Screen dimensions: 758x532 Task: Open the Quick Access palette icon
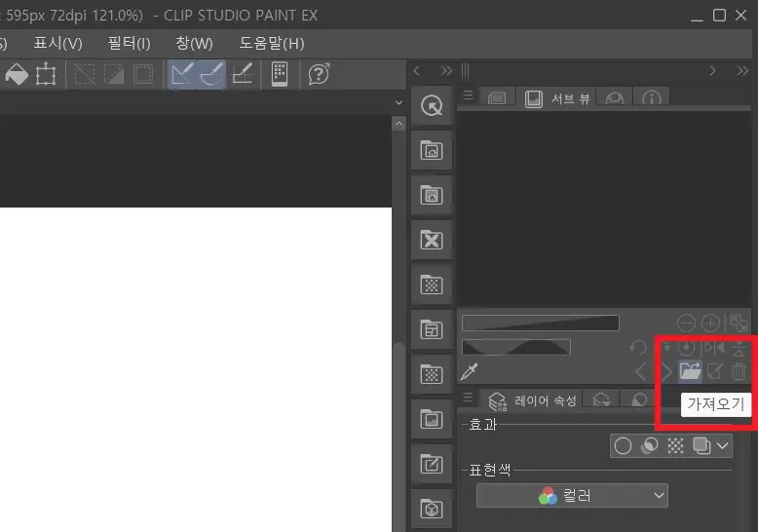(x=432, y=107)
